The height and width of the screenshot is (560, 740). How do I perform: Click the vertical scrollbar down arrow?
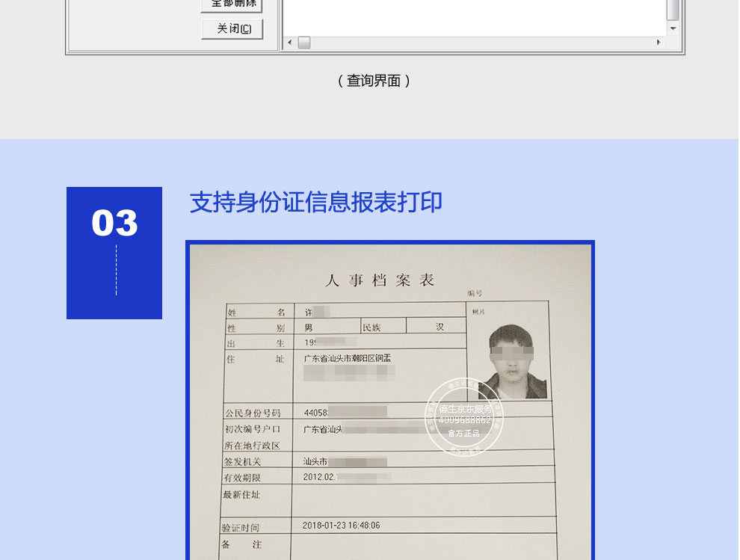(x=673, y=28)
